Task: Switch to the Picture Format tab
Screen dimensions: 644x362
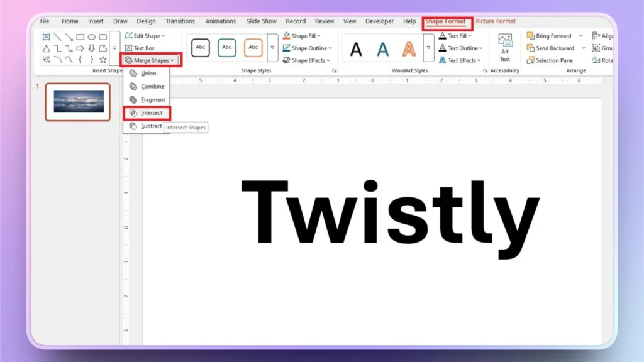Action: 496,21
